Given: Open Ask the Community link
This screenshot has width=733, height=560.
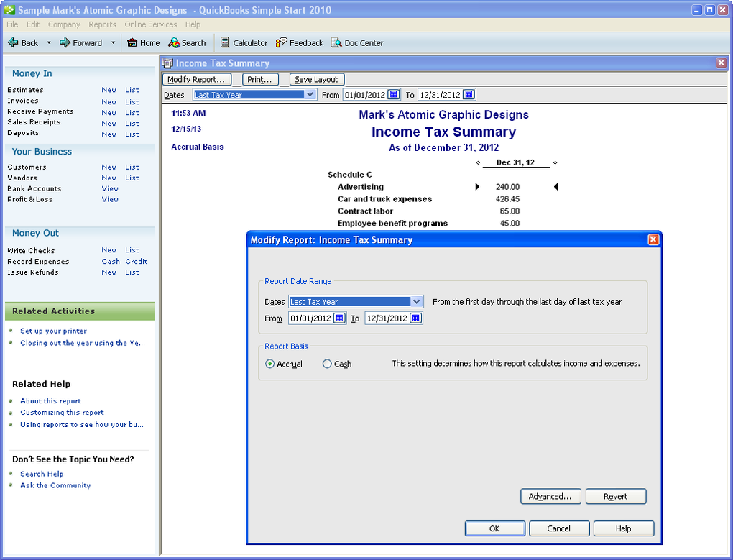Looking at the screenshot, I should [55, 485].
